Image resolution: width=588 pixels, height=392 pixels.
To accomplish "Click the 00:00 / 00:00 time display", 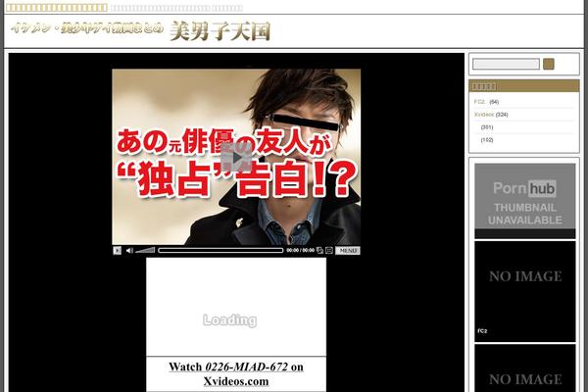I will [301, 250].
